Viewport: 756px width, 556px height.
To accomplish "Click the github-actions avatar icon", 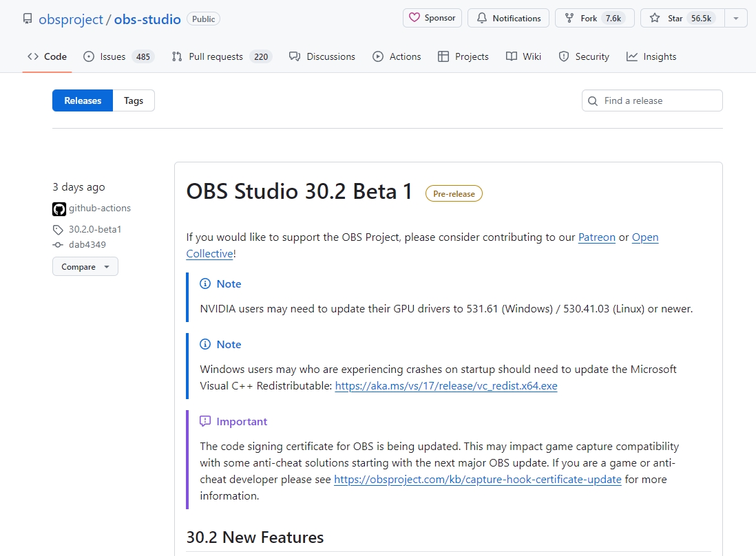I will [x=59, y=209].
